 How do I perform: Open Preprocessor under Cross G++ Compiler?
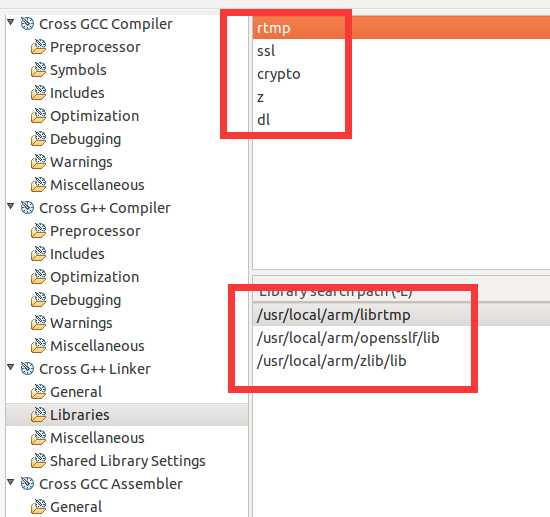[x=95, y=231]
